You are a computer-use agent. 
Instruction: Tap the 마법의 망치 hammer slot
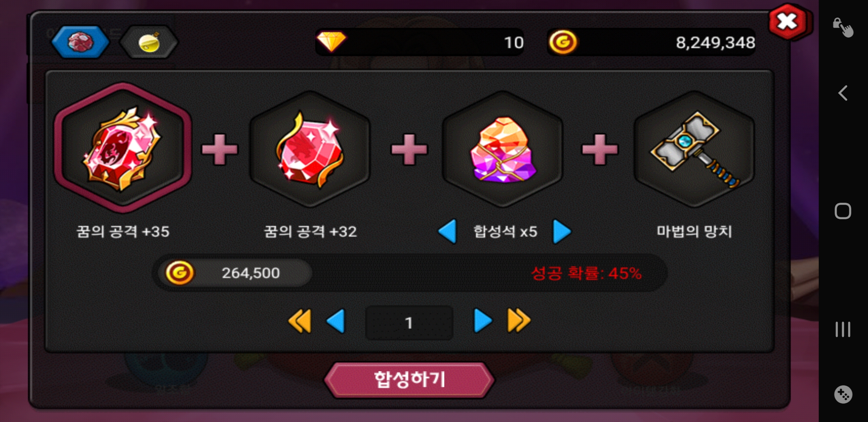click(694, 149)
